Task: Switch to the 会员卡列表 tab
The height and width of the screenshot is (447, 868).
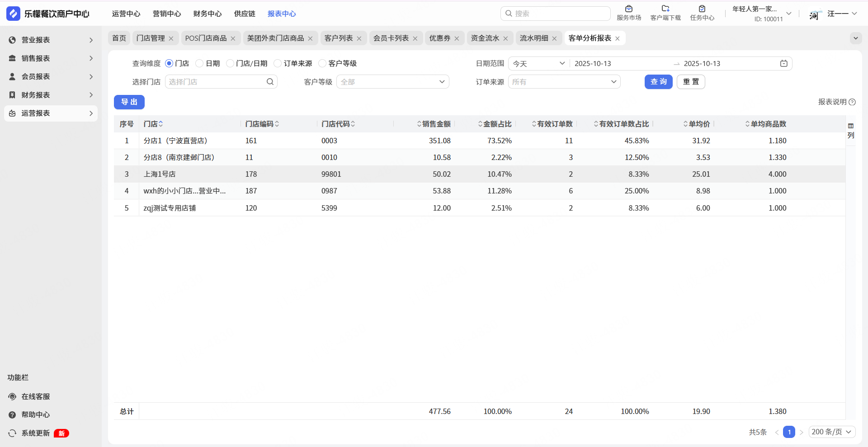Action: click(391, 38)
